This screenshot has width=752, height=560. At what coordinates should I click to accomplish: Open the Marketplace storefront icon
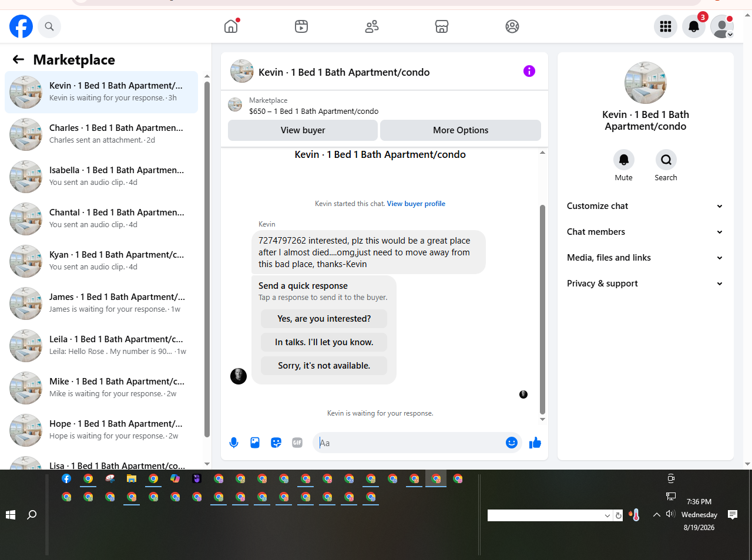[442, 26]
